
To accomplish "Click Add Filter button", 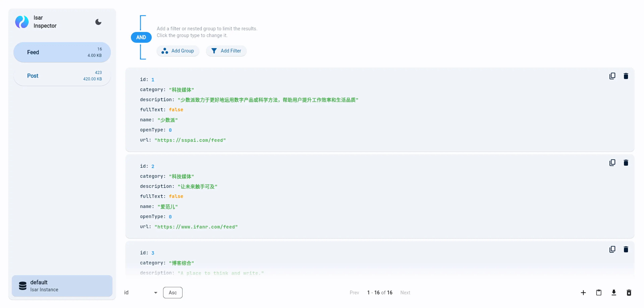I will click(226, 51).
